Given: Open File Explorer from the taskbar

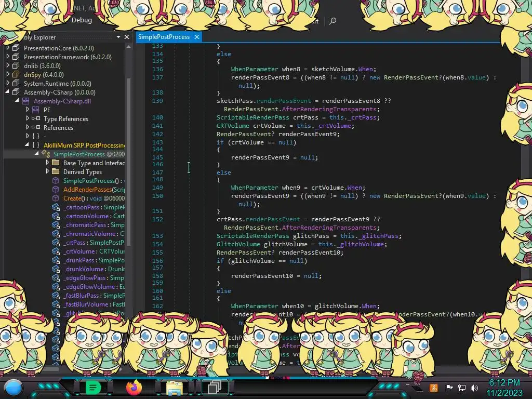Looking at the screenshot, I should (x=175, y=388).
